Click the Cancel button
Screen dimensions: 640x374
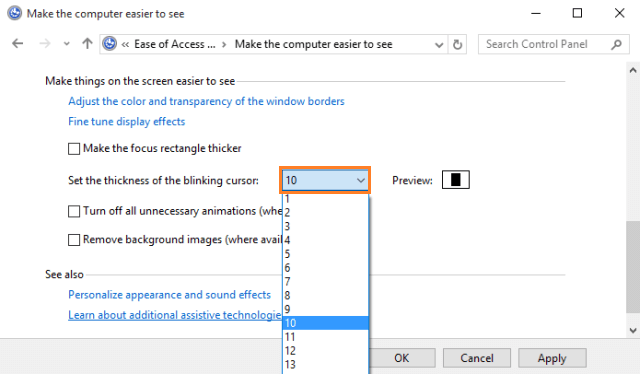[477, 358]
